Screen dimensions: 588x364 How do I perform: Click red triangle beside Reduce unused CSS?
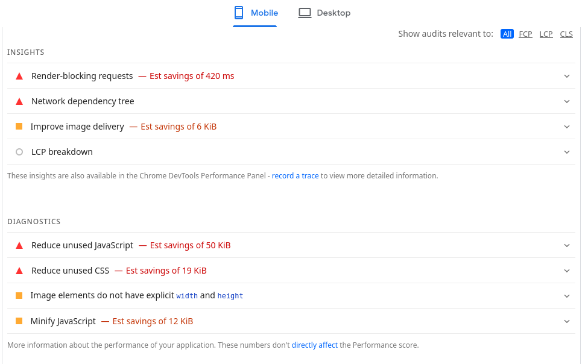19,271
